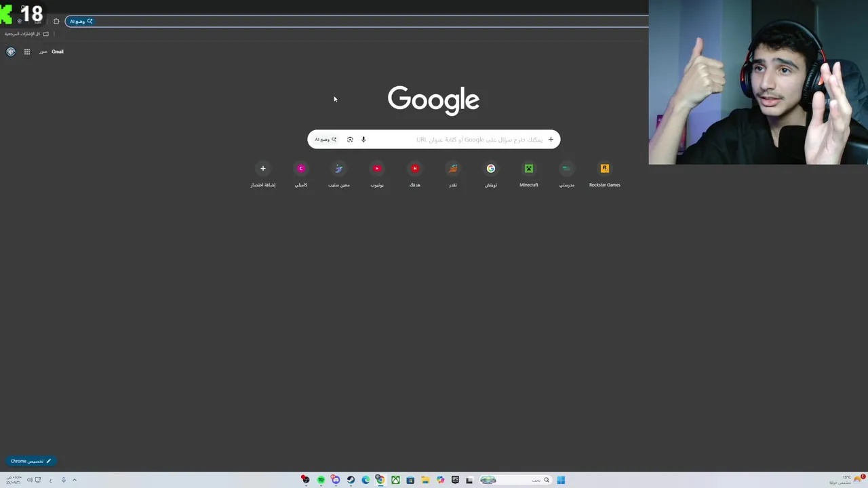868x488 pixels.
Task: Click AI mode button in search box
Action: point(325,140)
